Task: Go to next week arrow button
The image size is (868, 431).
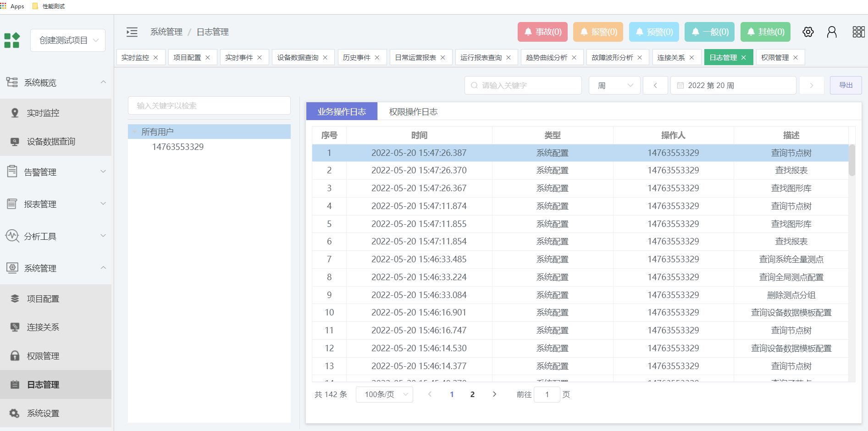Action: [x=812, y=85]
